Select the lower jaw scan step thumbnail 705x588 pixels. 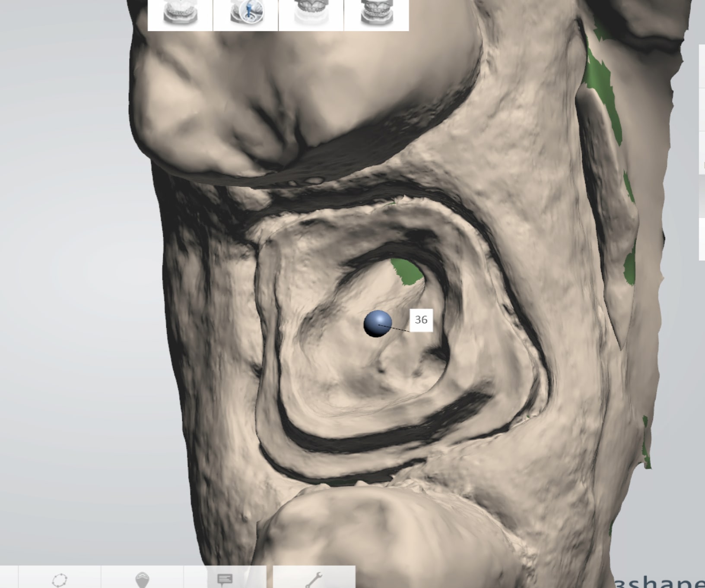coord(181,14)
